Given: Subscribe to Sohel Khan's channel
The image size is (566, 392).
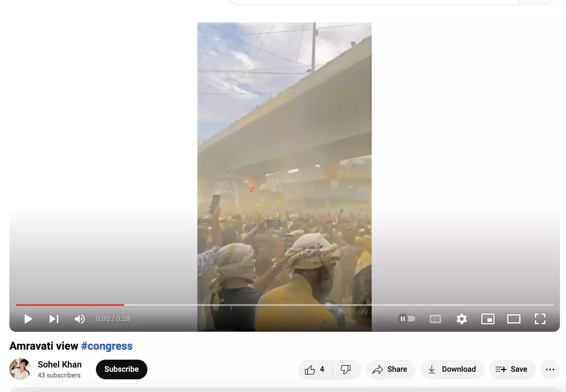Looking at the screenshot, I should tap(121, 369).
